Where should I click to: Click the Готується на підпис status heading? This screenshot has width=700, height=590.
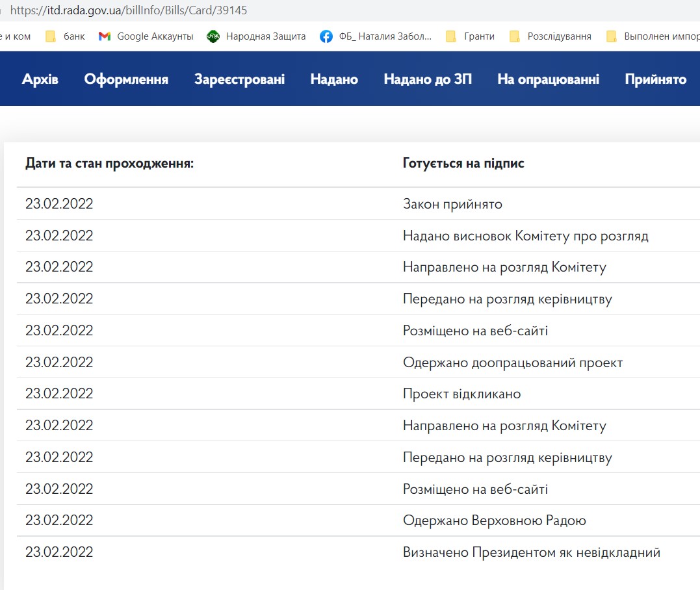[x=463, y=163]
